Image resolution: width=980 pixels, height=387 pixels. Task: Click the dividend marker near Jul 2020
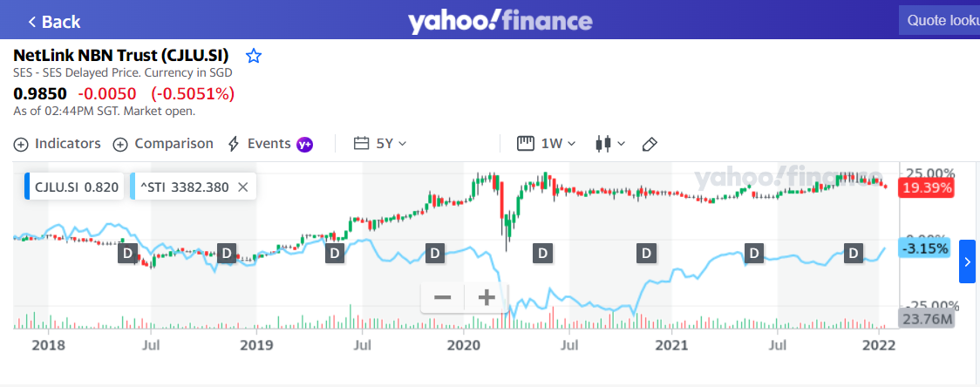[542, 254]
